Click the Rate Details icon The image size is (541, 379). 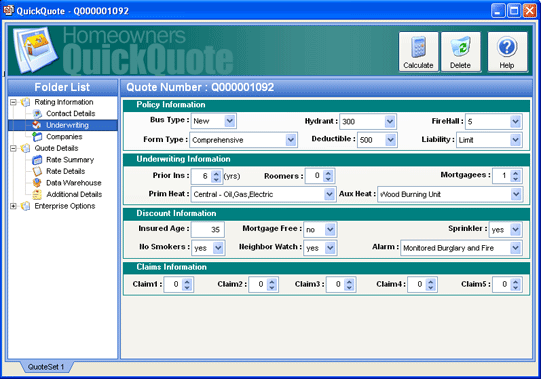37,171
